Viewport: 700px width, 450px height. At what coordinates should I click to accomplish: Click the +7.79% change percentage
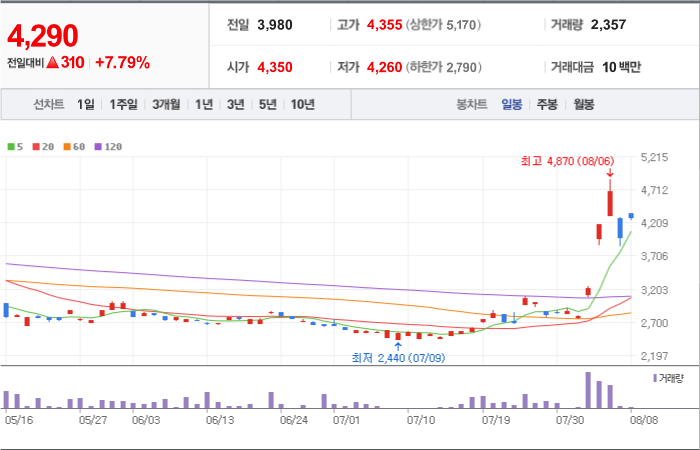point(122,63)
